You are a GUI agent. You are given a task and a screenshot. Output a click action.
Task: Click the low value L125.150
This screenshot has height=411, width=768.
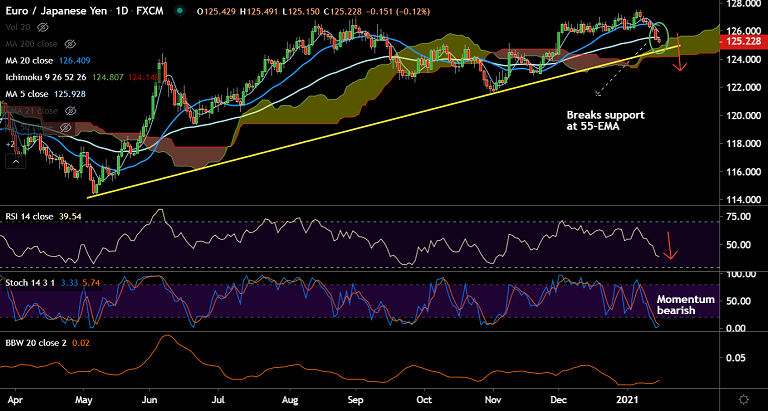[302, 12]
